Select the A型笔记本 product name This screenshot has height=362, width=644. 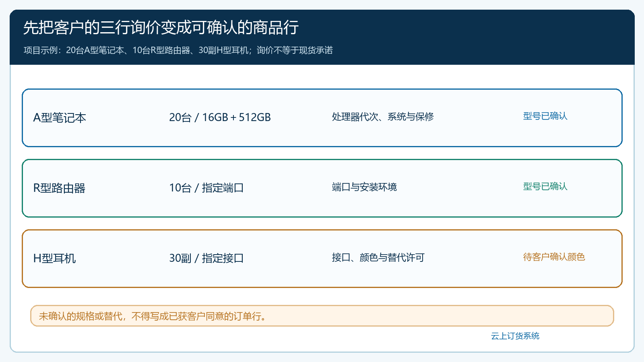pos(60,118)
